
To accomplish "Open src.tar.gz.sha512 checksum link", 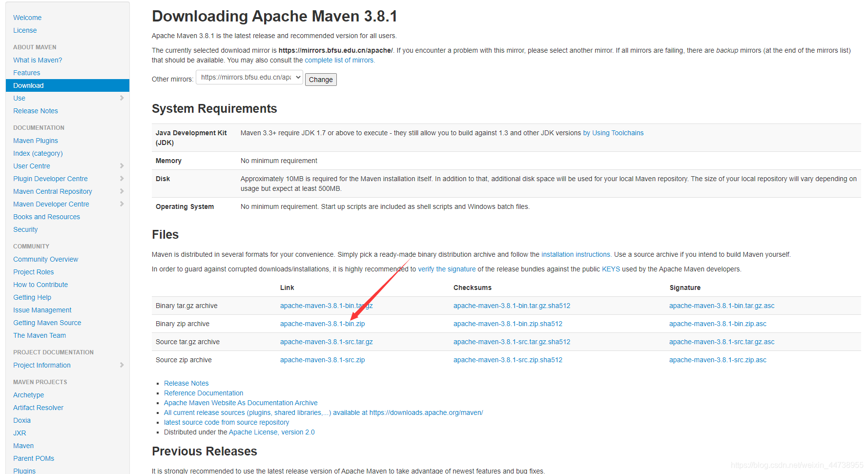I will [x=512, y=342].
